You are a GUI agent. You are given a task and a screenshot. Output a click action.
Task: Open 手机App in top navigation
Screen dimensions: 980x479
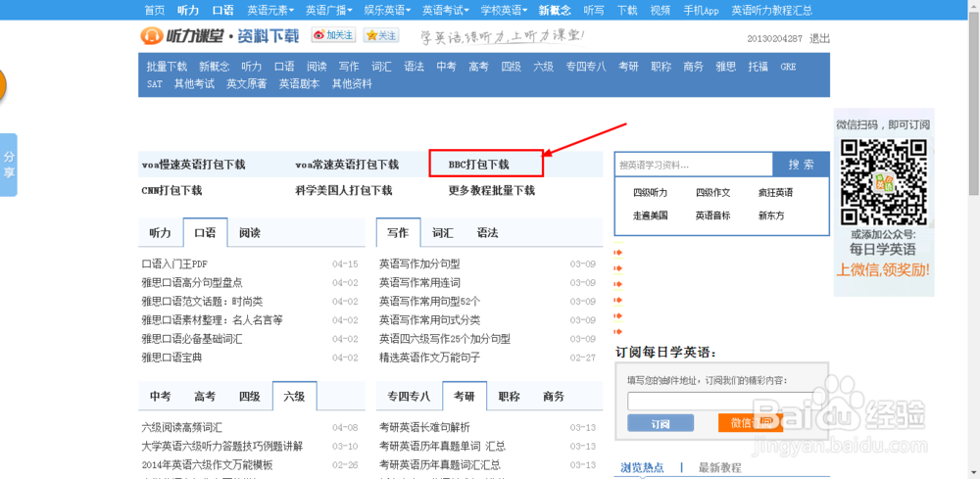point(701,10)
